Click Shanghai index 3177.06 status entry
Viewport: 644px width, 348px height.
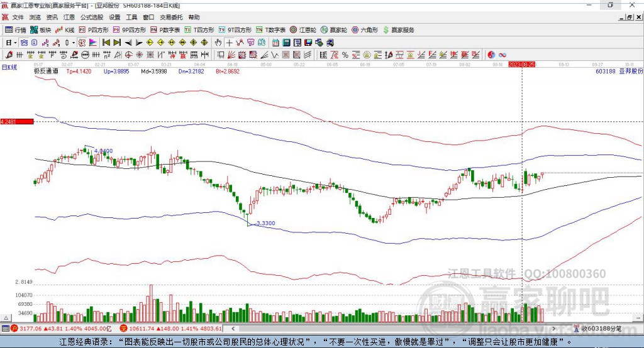pos(61,329)
